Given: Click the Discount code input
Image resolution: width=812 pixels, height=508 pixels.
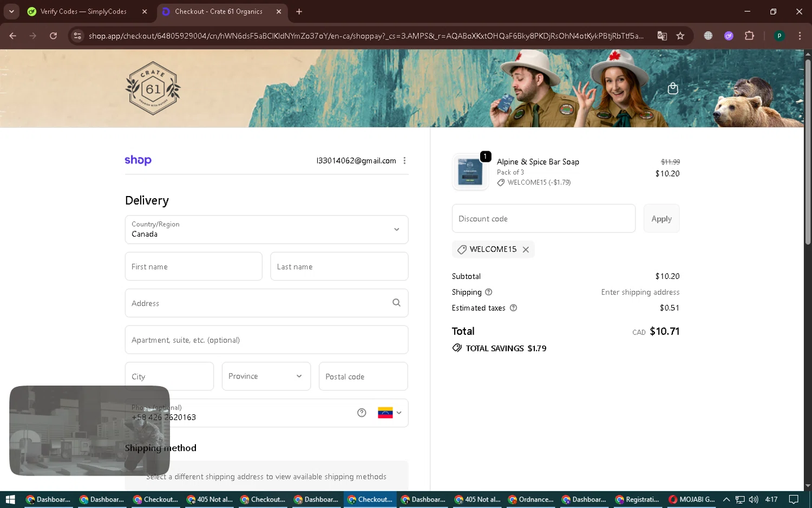Looking at the screenshot, I should tap(543, 219).
